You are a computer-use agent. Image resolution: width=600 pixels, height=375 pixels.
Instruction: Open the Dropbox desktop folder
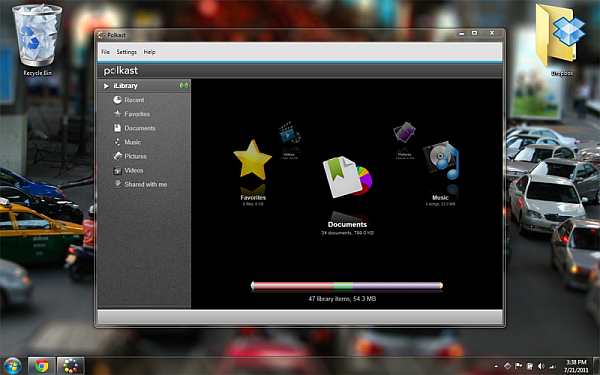pyautogui.click(x=561, y=40)
